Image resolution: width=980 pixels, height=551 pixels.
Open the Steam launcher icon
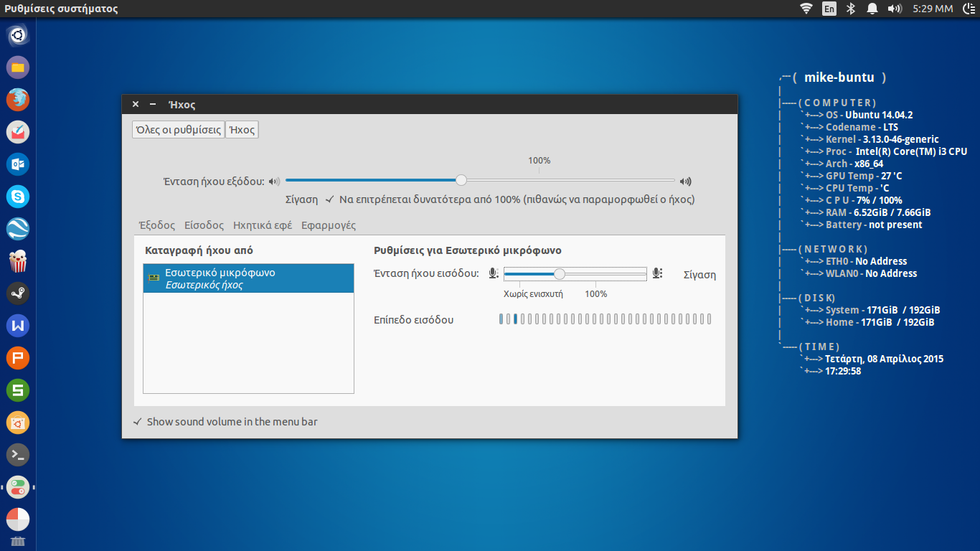[18, 293]
